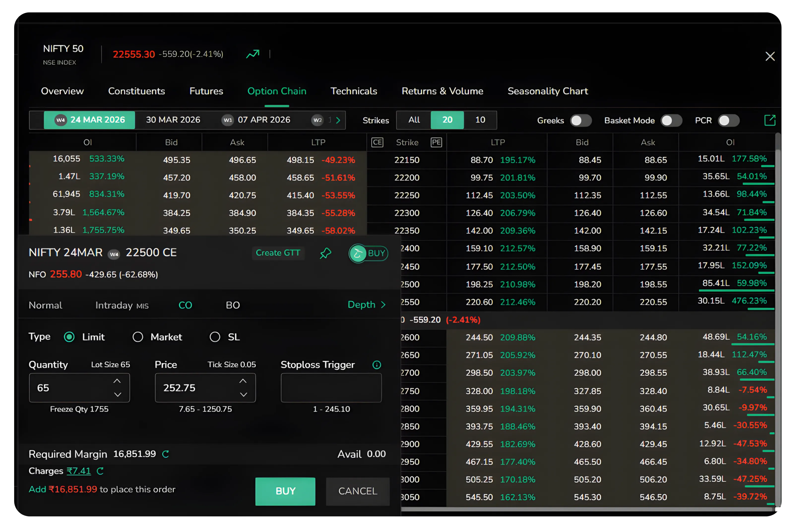
Task: Click the CANCEL button
Action: (357, 491)
